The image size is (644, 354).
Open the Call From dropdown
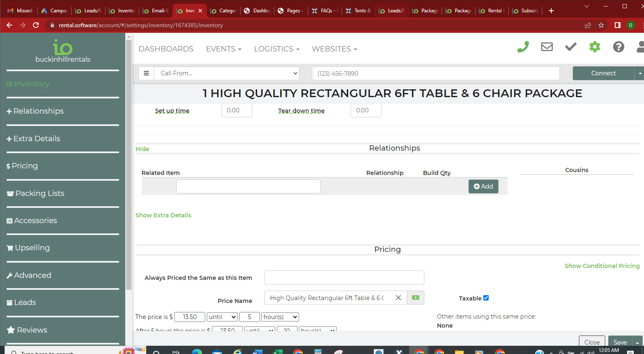(x=227, y=73)
